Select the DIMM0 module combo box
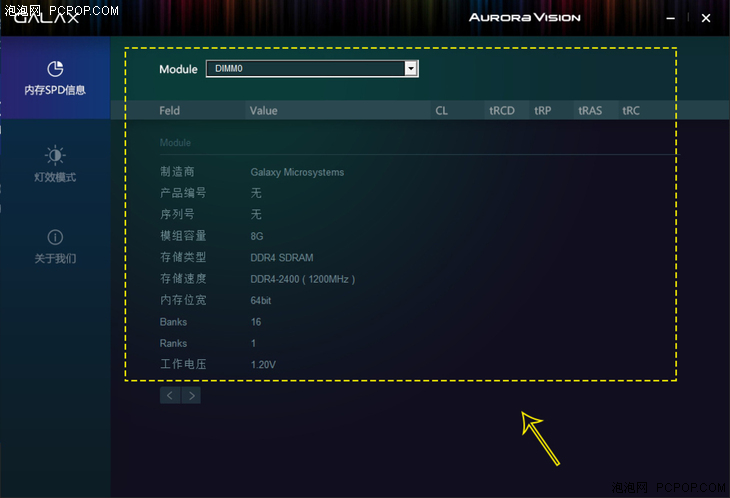Viewport: 730px width, 498px height. (312, 69)
